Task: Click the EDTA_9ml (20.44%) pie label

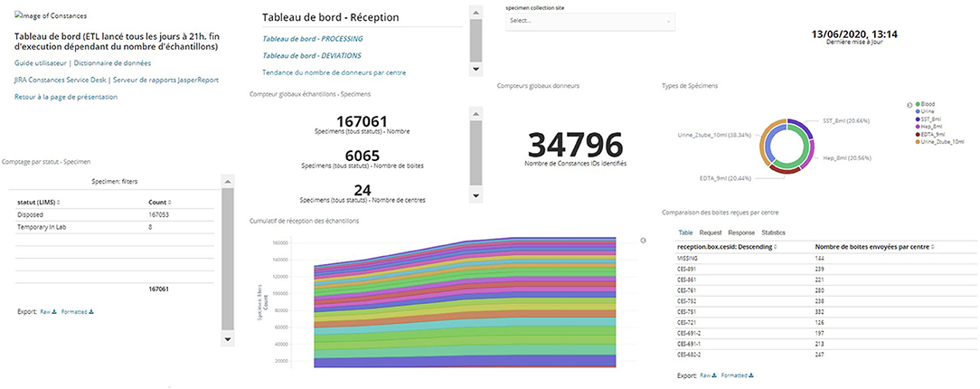Action: (728, 178)
